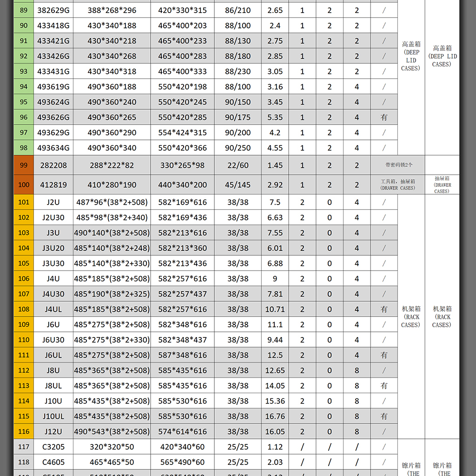Select model C3205 cell

click(x=53, y=447)
